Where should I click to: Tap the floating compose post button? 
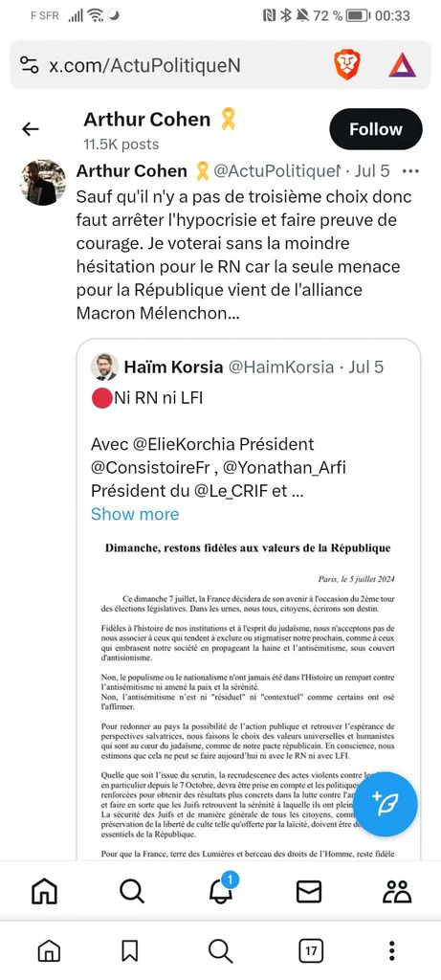tap(388, 804)
